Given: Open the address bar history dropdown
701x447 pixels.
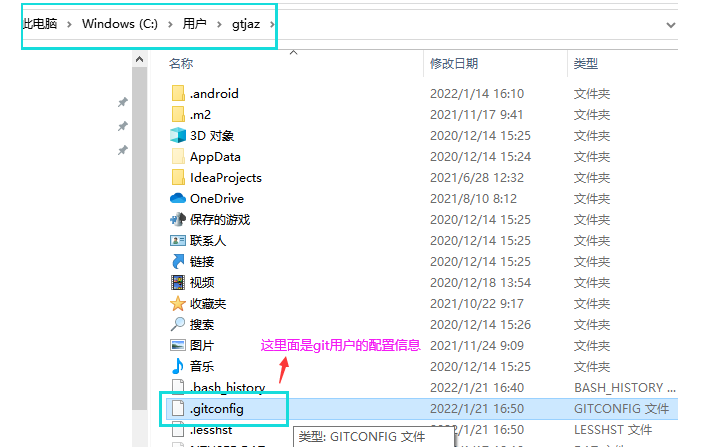Looking at the screenshot, I should (671, 25).
